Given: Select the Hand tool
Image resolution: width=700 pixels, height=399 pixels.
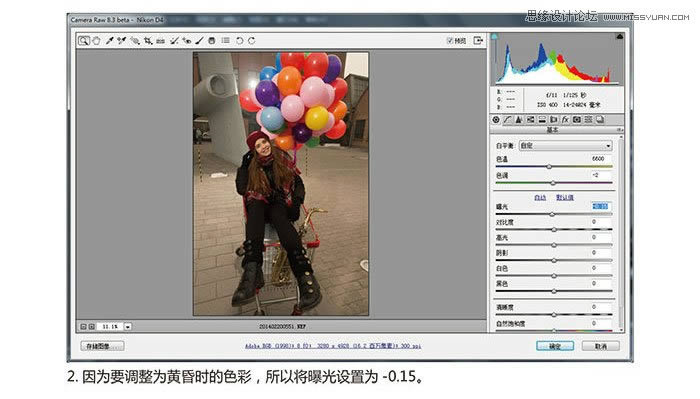Looking at the screenshot, I should [x=96, y=41].
